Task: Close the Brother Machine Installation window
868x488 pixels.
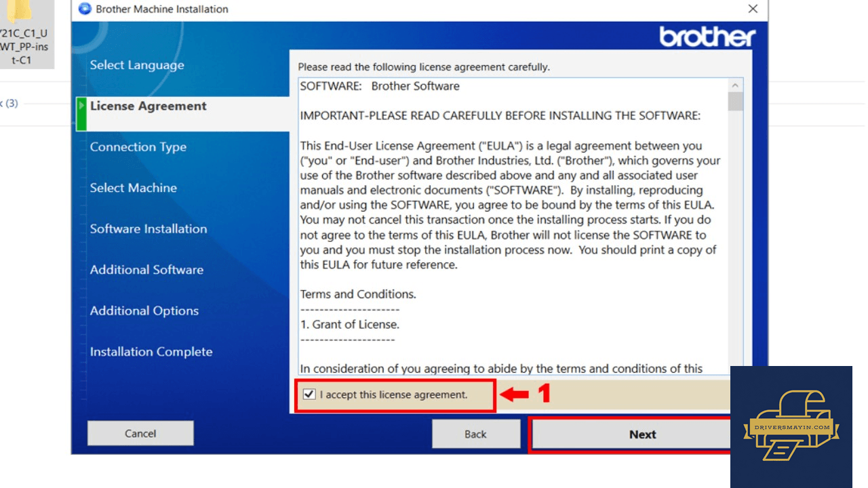Action: click(x=753, y=9)
